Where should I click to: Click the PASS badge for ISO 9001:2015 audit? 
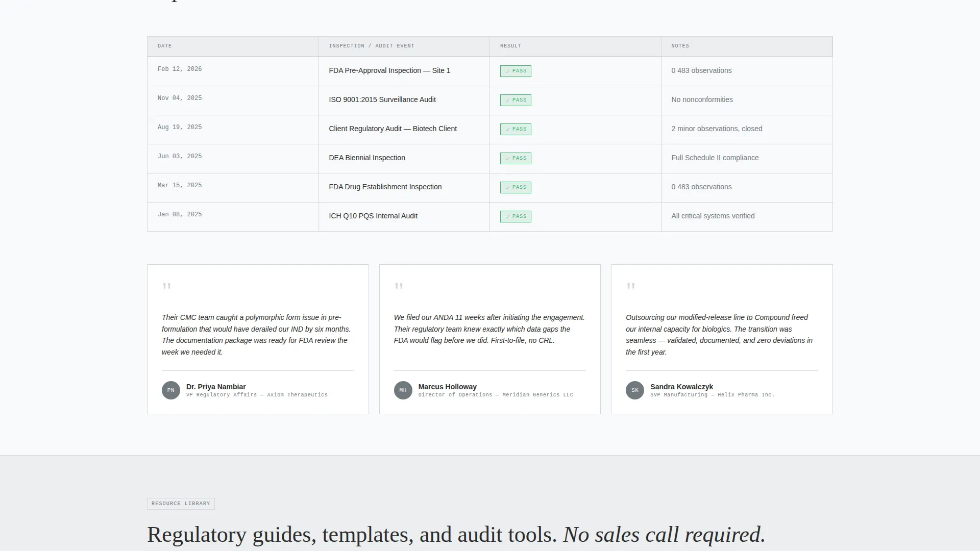(x=516, y=100)
